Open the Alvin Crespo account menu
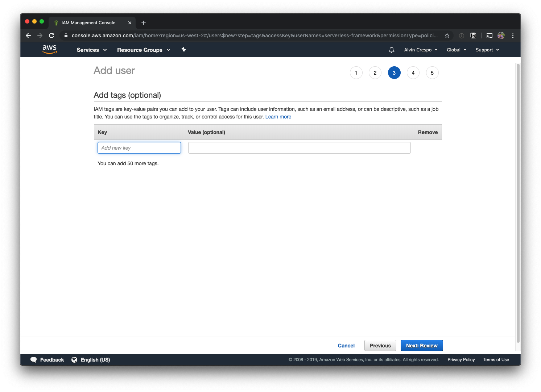Screen dimensions: 541x392 [x=421, y=50]
